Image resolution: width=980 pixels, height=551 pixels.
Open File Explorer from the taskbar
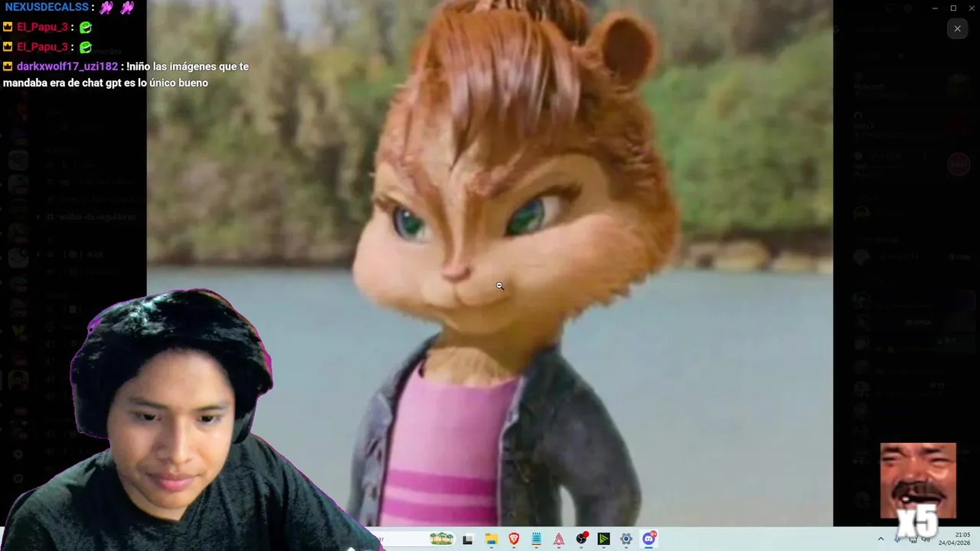[x=492, y=539]
